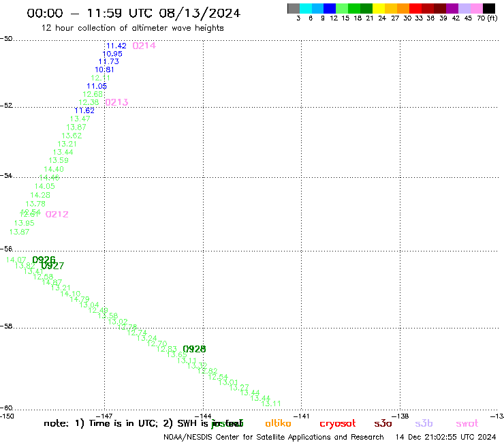
Task: Click the reading 13.58
Action: tap(108, 316)
